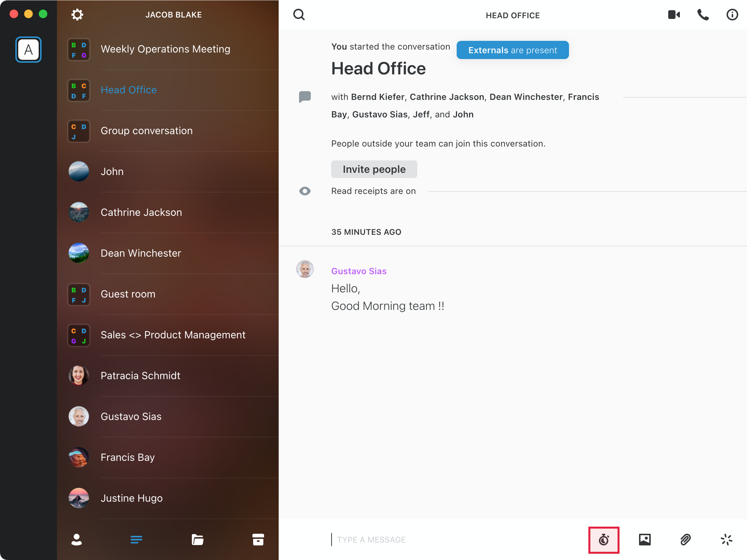This screenshot has width=747, height=560.
Task: Start a video call
Action: pyautogui.click(x=674, y=15)
